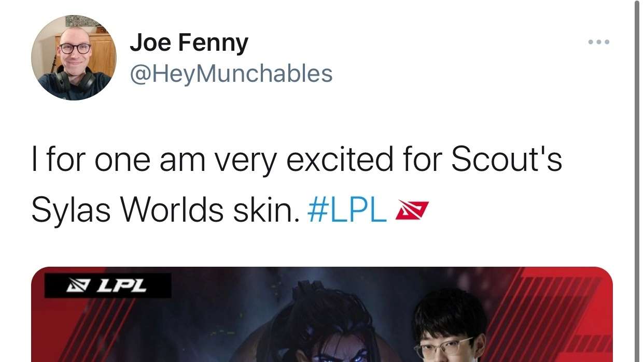Click the headphones in the profile avatar
The width and height of the screenshot is (644, 362).
(x=76, y=80)
